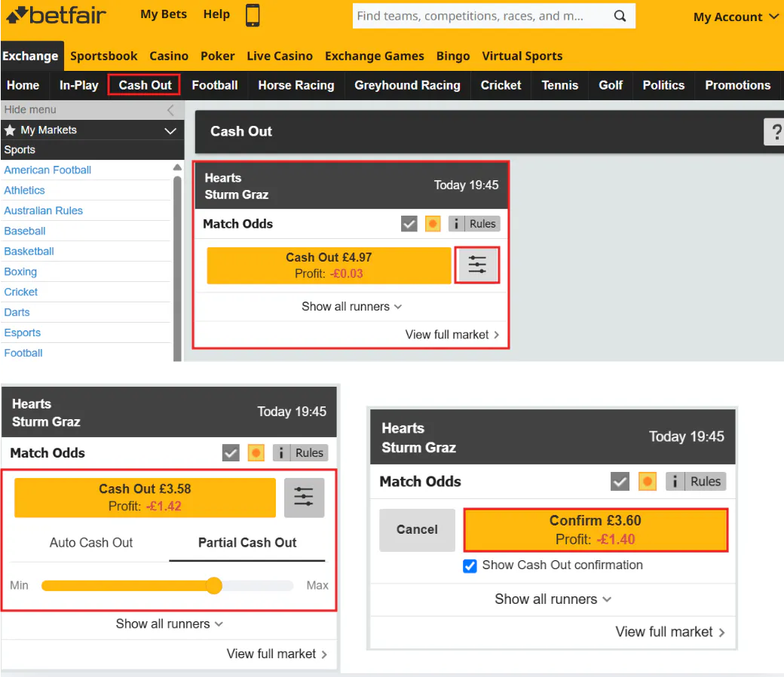Expand Show all runners in bottom-left card
This screenshot has width=784, height=677.
(169, 624)
